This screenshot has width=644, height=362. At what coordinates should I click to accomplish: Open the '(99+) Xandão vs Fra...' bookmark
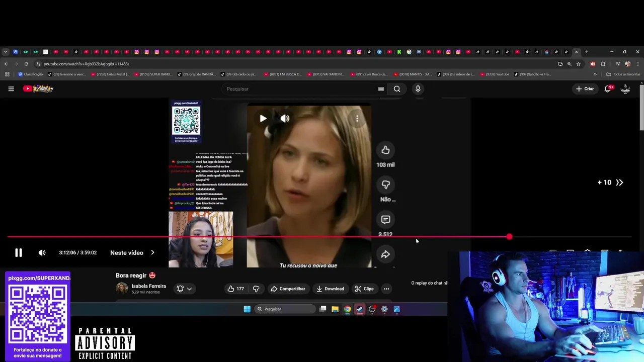tap(533, 74)
